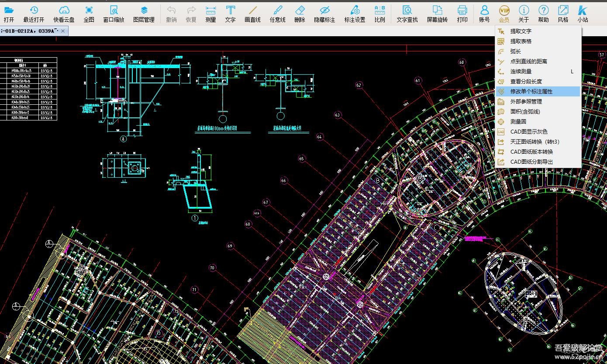Select the 文字 text tool

pos(230,14)
